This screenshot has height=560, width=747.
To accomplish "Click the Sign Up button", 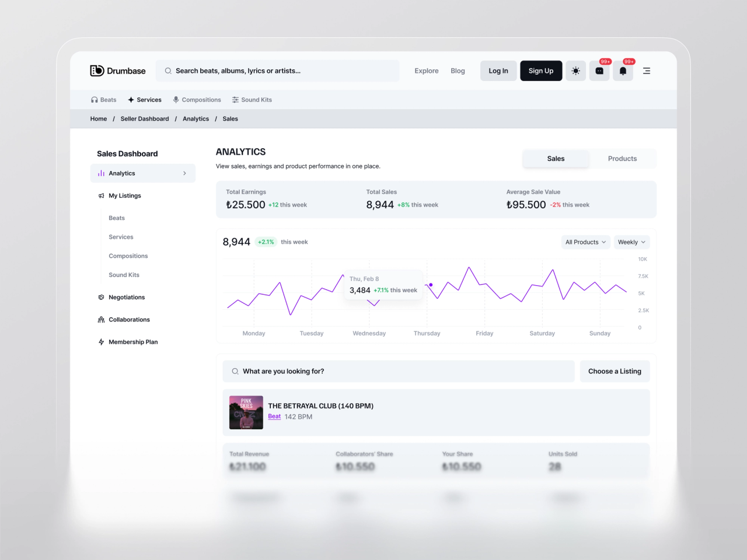I will point(541,71).
